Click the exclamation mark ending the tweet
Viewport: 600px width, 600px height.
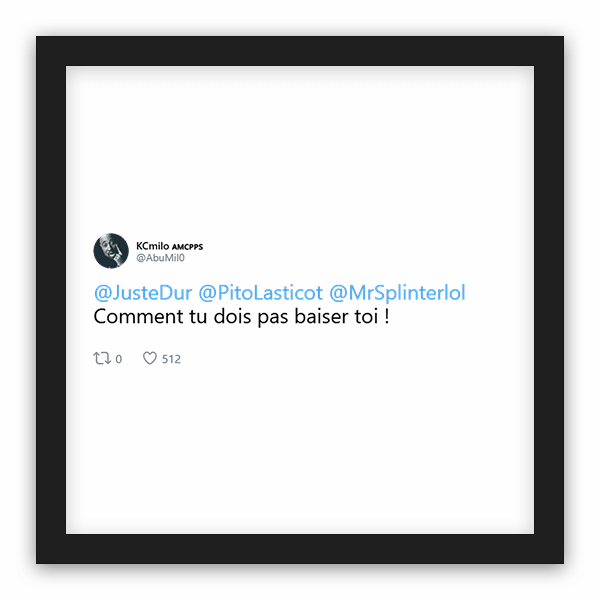coord(387,316)
